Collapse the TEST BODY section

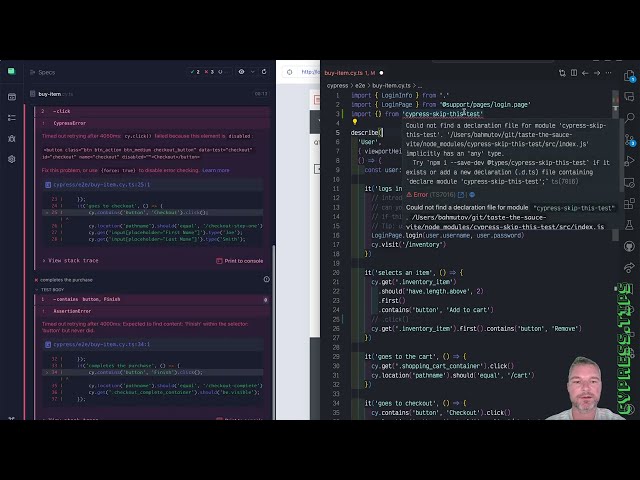click(x=49, y=289)
